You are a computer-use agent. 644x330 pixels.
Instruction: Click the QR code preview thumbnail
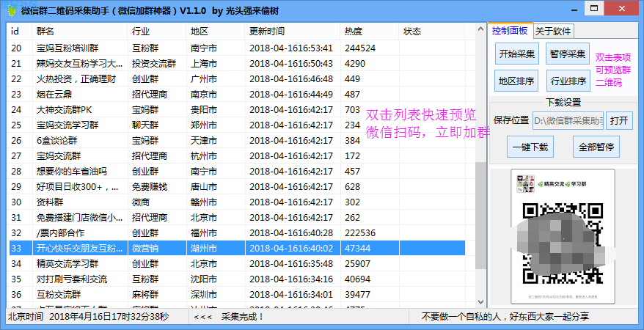coord(563,236)
